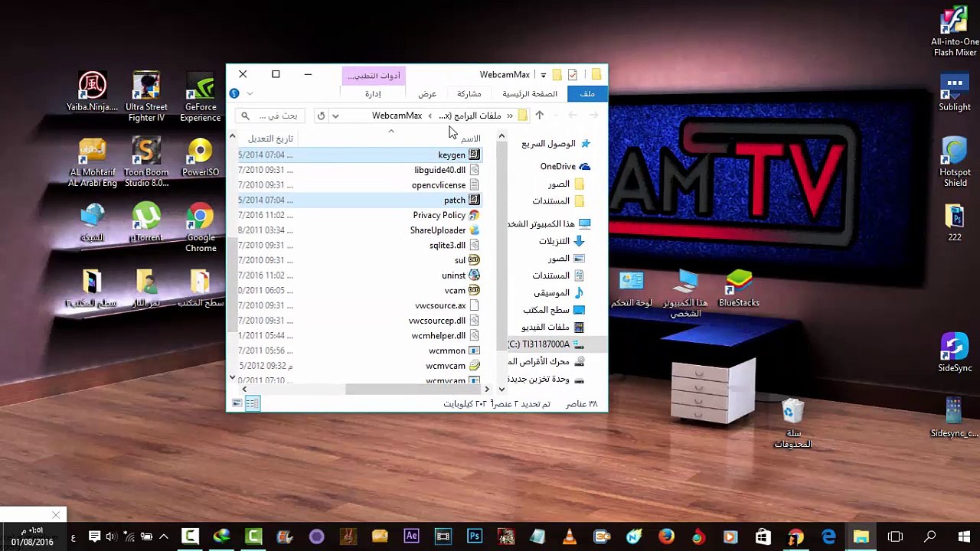Click the أدوات التطبيق application tools tab
980x551 pixels.
point(374,76)
